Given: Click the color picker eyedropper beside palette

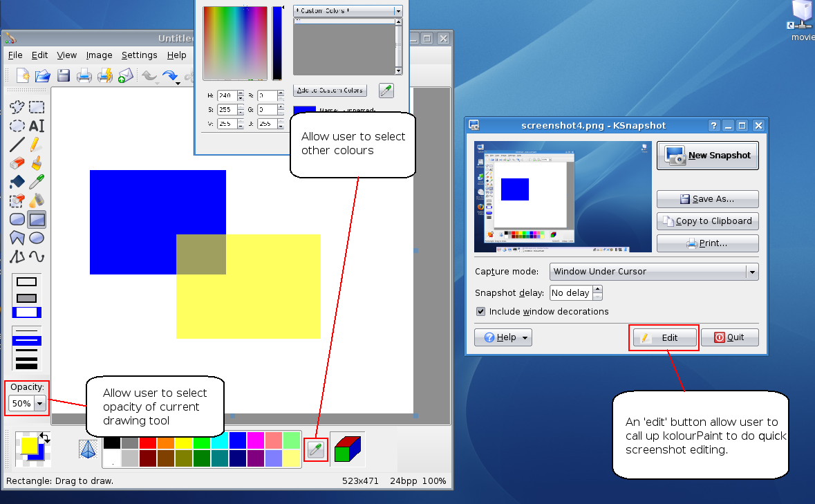Looking at the screenshot, I should click(x=315, y=449).
